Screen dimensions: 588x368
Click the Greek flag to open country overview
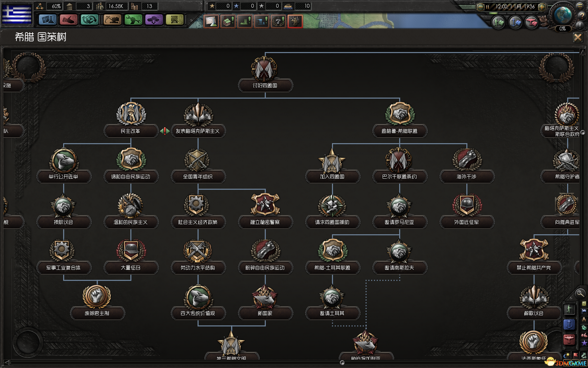17,14
